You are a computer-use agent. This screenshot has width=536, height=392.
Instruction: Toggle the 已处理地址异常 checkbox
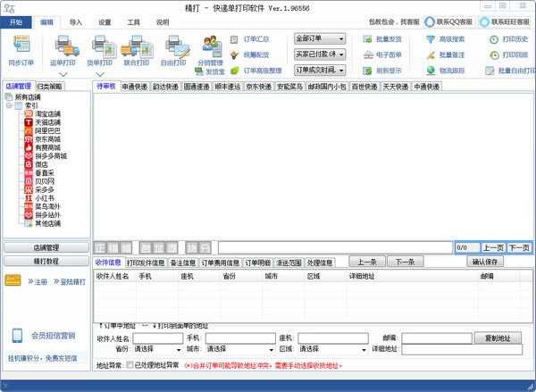[x=131, y=365]
